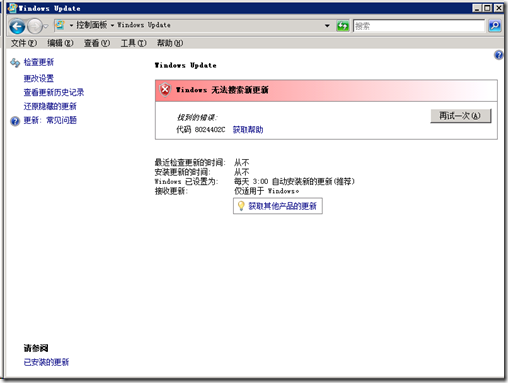Open the 检查更新 link

click(39, 62)
